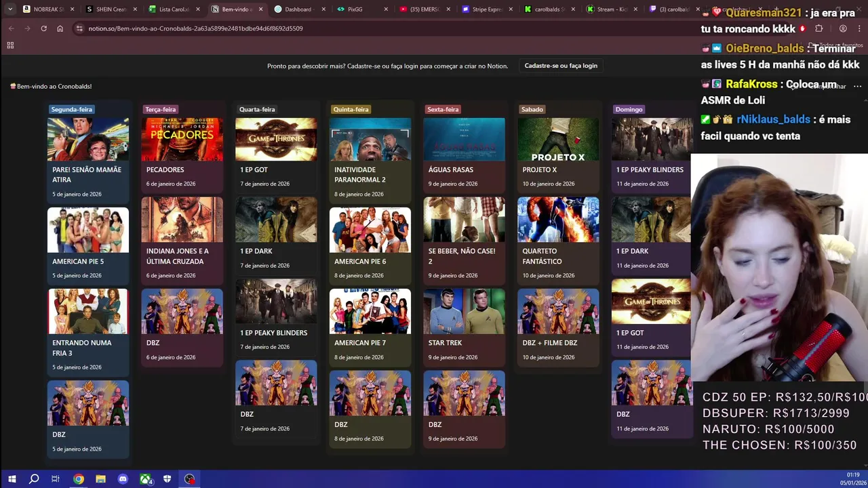Screen dimensions: 868x488
Task: Open the DBZ + FILME DBZ card
Action: [558, 327]
